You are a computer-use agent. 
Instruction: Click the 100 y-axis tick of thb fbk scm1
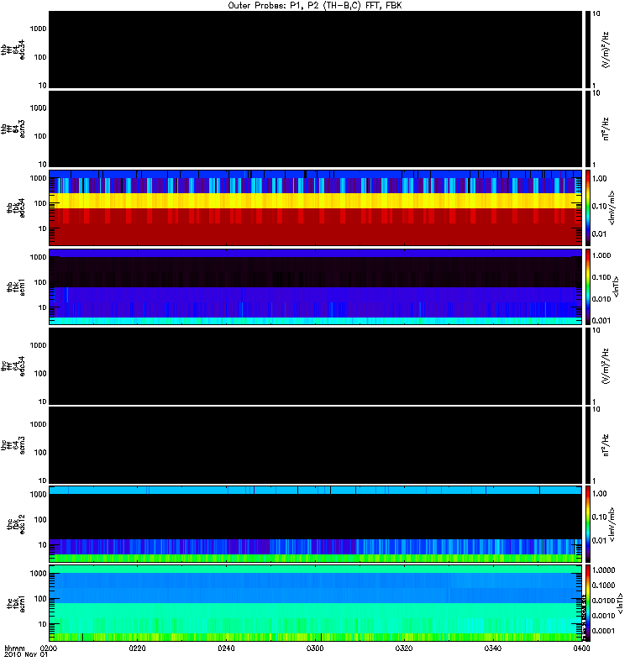pos(40,282)
